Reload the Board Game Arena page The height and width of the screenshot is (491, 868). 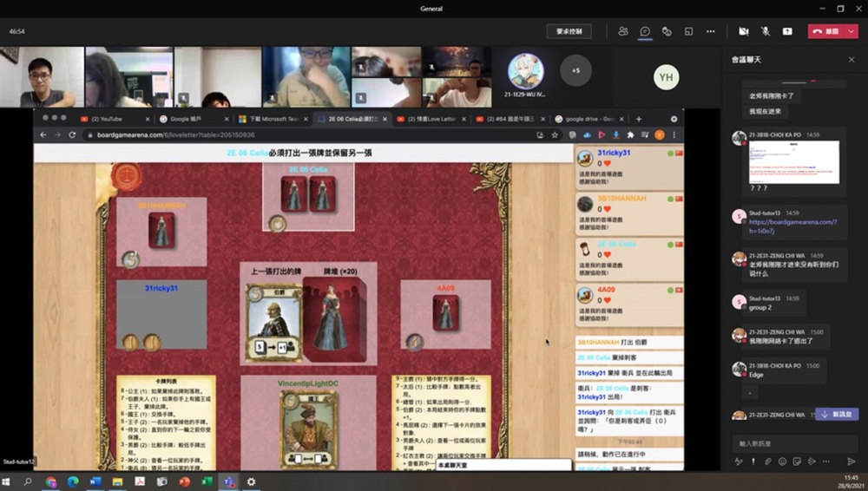[72, 134]
